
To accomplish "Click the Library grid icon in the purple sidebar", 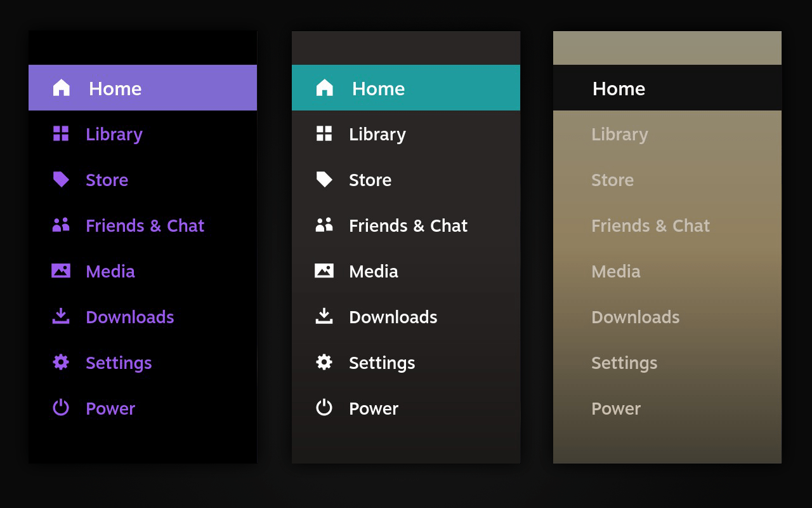I will 61,134.
